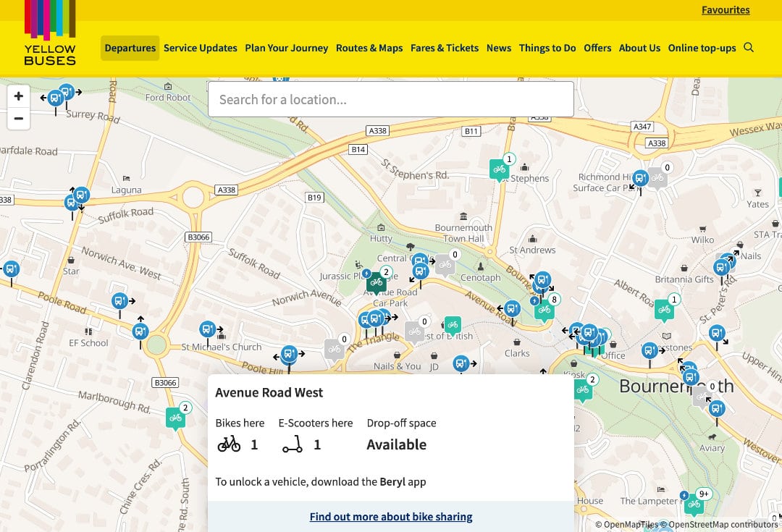Visit Online top-ups

tap(702, 48)
